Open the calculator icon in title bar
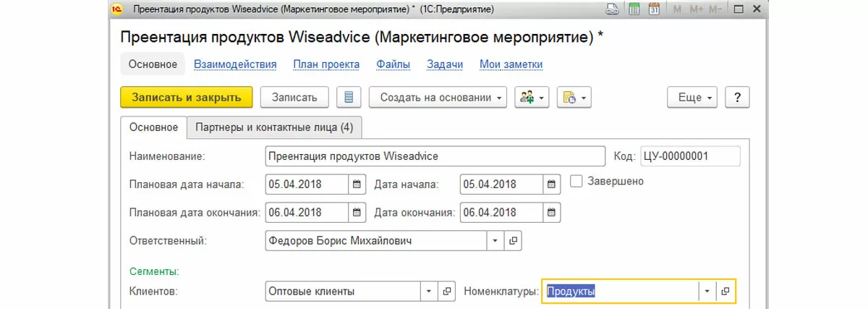The image size is (868, 309). 634,10
